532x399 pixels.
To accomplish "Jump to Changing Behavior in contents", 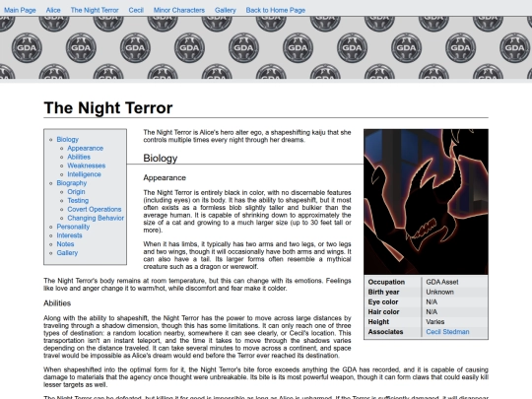I will pos(96,218).
